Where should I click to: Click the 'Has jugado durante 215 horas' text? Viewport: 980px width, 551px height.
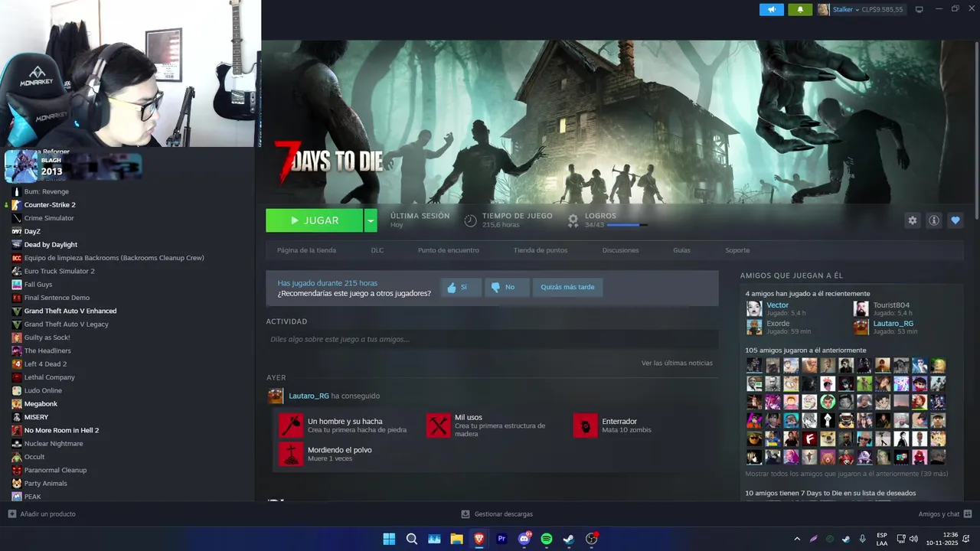(x=327, y=283)
